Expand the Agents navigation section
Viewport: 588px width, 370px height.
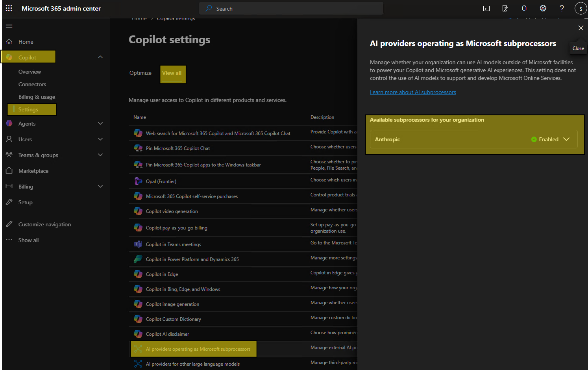coord(100,124)
